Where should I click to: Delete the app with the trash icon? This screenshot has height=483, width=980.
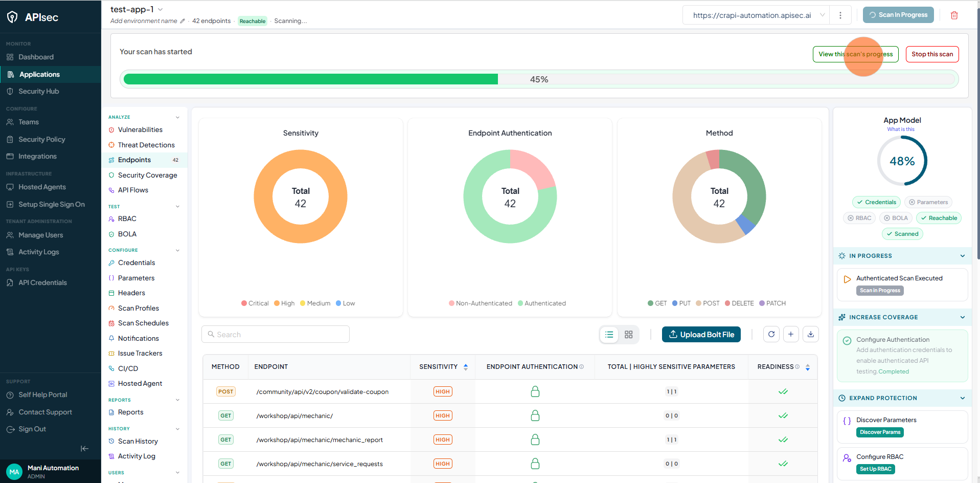tap(954, 15)
